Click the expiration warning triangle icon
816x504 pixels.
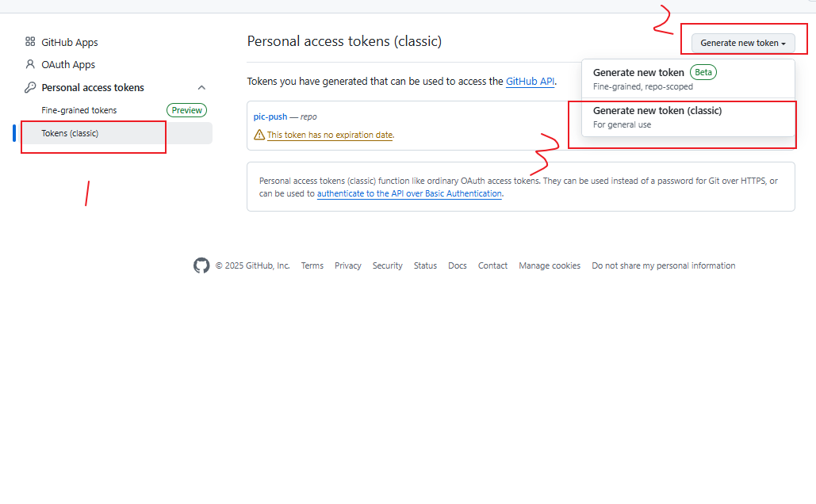[x=259, y=135]
